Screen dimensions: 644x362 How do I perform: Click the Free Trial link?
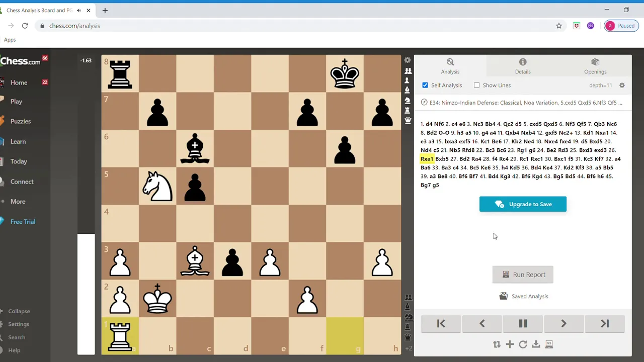(x=23, y=221)
